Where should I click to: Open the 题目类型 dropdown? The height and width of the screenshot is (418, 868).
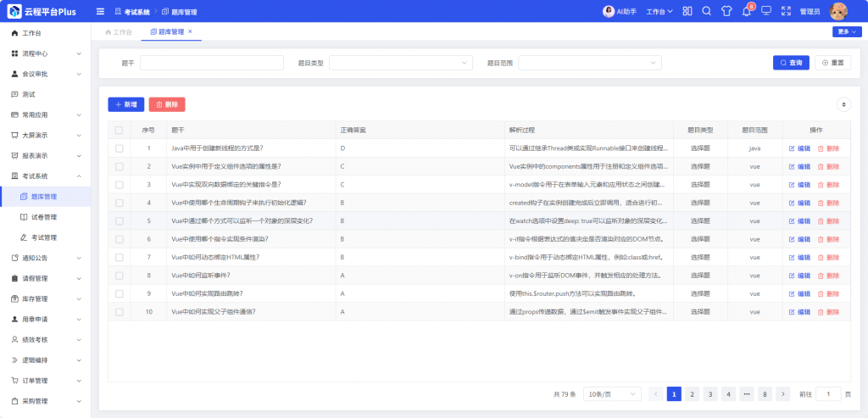401,63
